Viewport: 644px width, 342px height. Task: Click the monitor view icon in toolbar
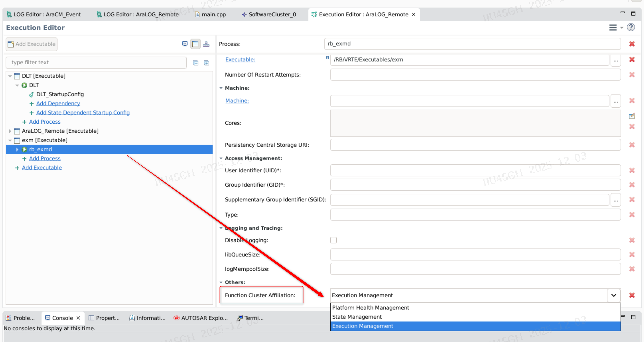pos(185,44)
